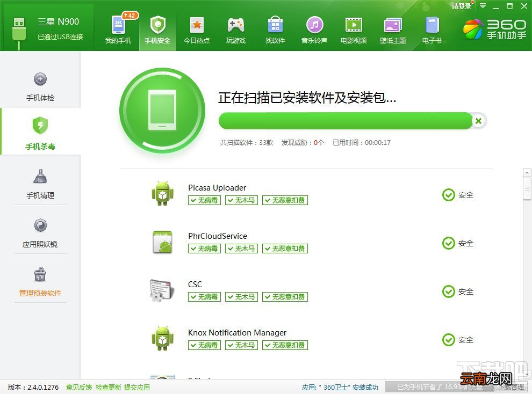Click 意见反馈 link in status bar
The width and height of the screenshot is (532, 394).
pyautogui.click(x=78, y=387)
